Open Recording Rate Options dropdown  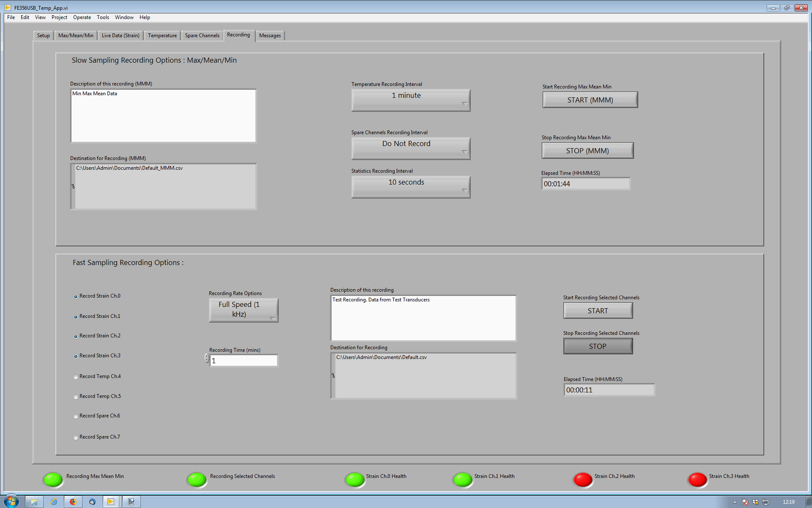[244, 310]
